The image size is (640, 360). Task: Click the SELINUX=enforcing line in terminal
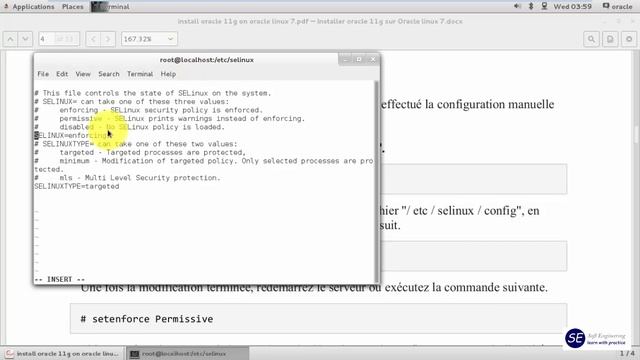(x=72, y=136)
